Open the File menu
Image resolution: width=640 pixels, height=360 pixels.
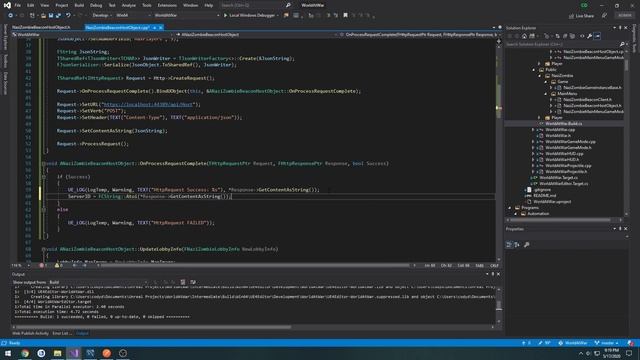18,5
